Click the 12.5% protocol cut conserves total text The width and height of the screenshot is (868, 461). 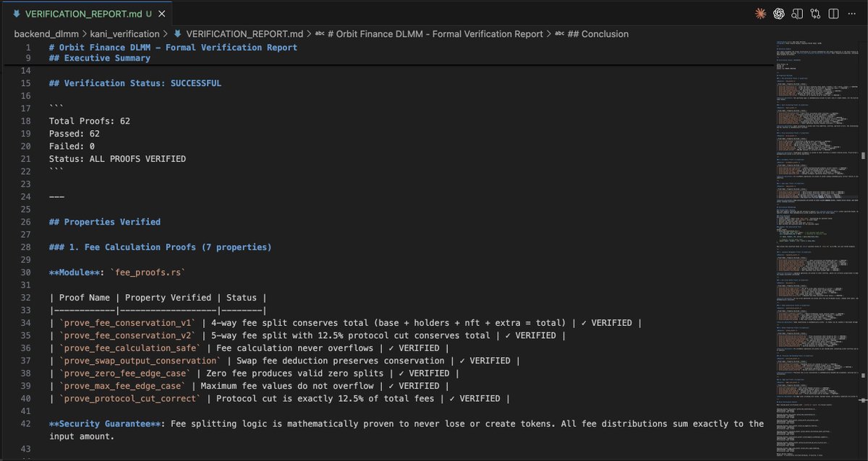[349, 335]
